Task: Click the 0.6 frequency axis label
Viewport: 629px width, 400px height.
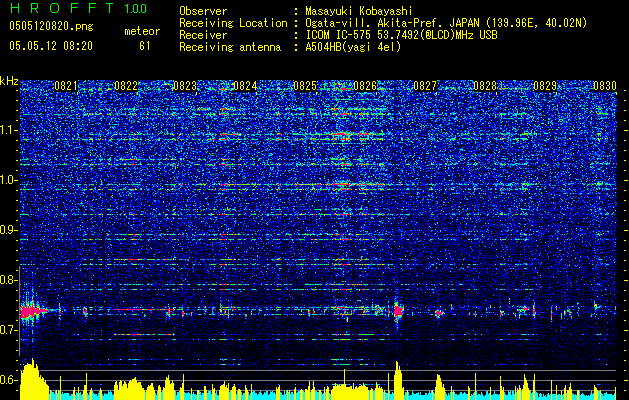Action: click(8, 380)
